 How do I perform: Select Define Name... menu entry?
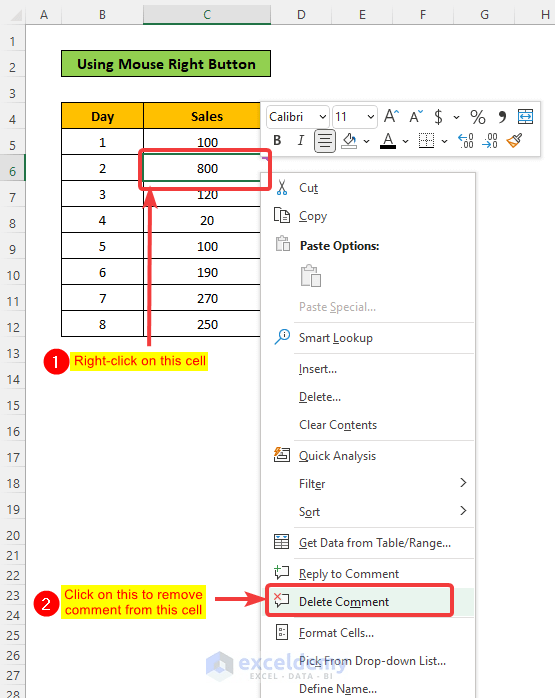click(368, 688)
